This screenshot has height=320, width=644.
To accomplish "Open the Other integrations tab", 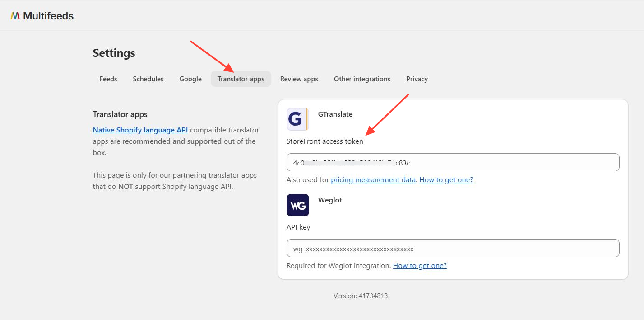I will click(362, 79).
